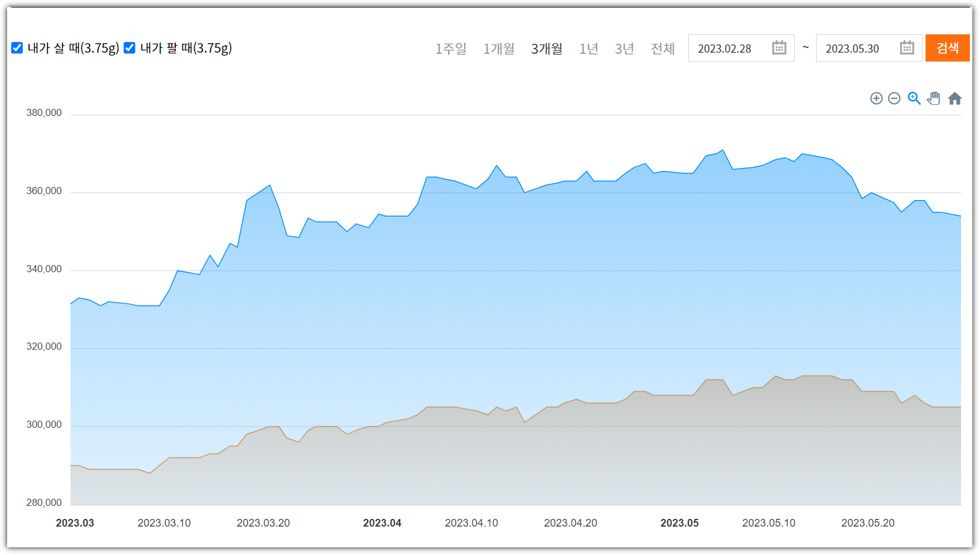Click the 340,000 y-axis label
Image resolution: width=980 pixels, height=555 pixels.
tap(44, 269)
